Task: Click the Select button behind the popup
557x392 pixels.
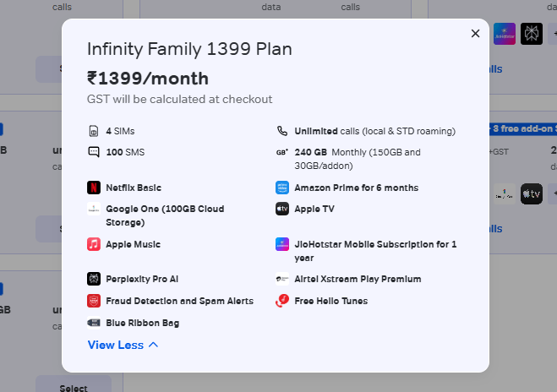Action: [x=74, y=387]
